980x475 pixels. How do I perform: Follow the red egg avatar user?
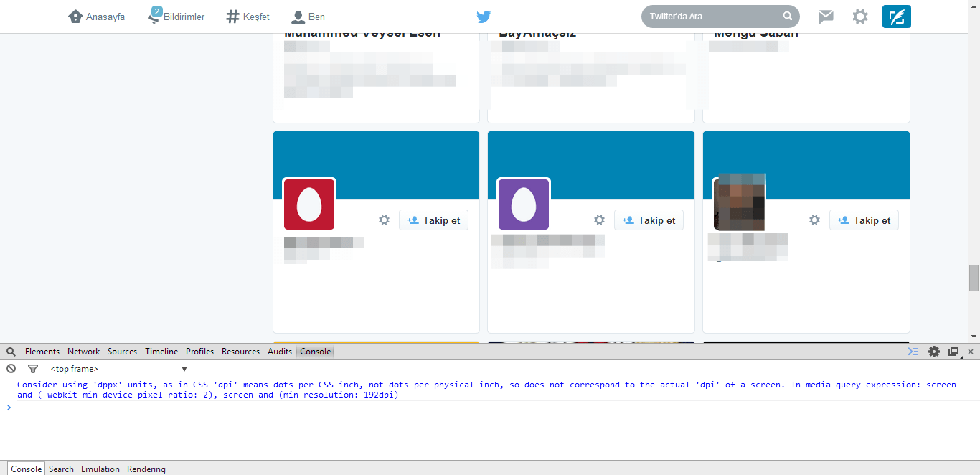point(434,220)
